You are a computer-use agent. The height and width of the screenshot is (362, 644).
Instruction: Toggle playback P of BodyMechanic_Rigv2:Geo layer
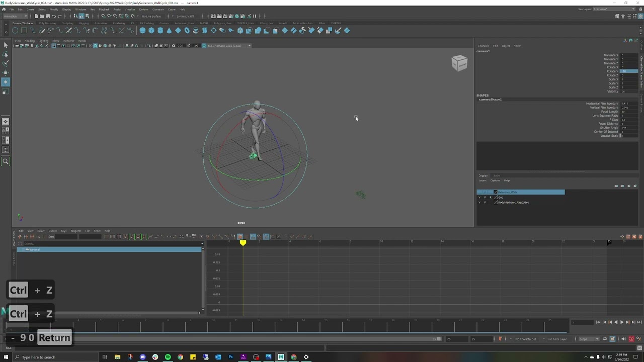pyautogui.click(x=485, y=203)
